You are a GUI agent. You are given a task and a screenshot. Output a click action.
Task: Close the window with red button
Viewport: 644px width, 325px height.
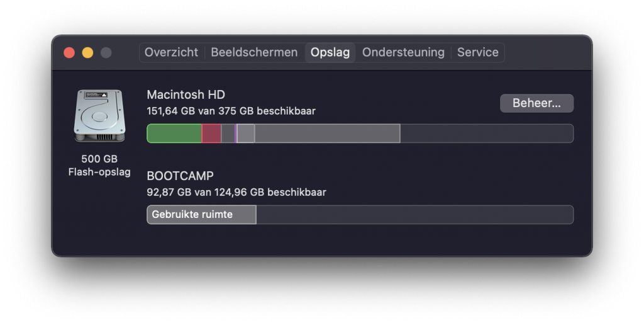(x=69, y=53)
